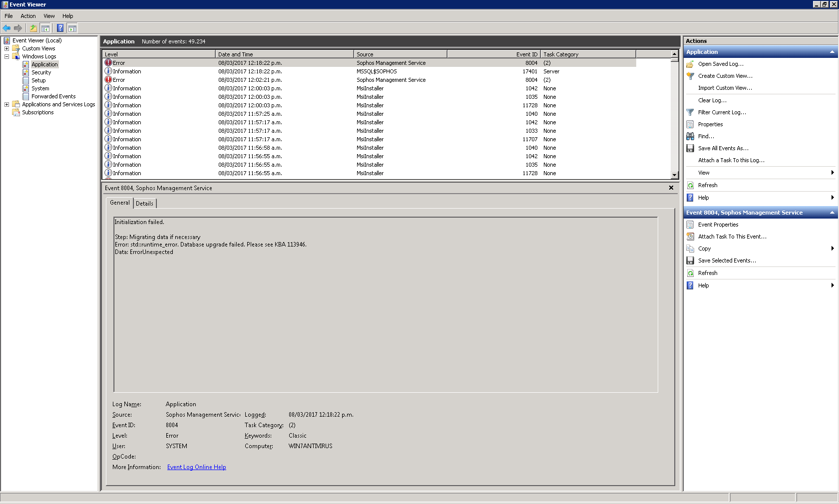Toggle the Show/Hide Console Tree toolbar icon
839x504 pixels.
click(45, 28)
